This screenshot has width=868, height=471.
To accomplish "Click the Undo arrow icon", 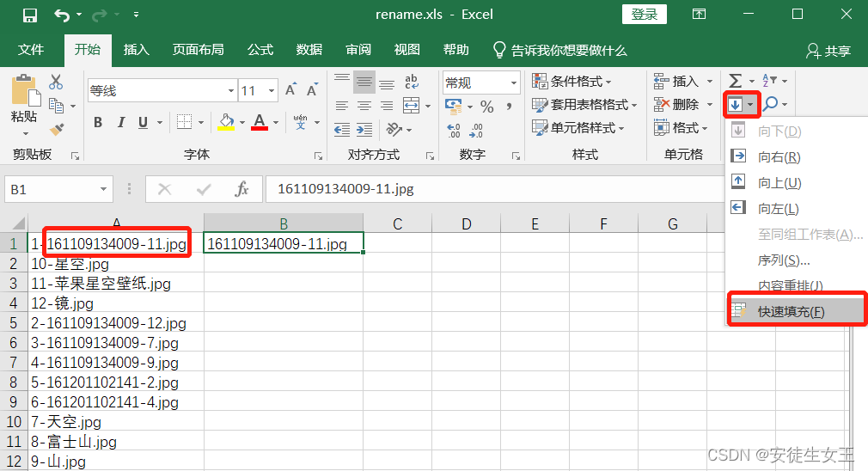I will coord(61,15).
